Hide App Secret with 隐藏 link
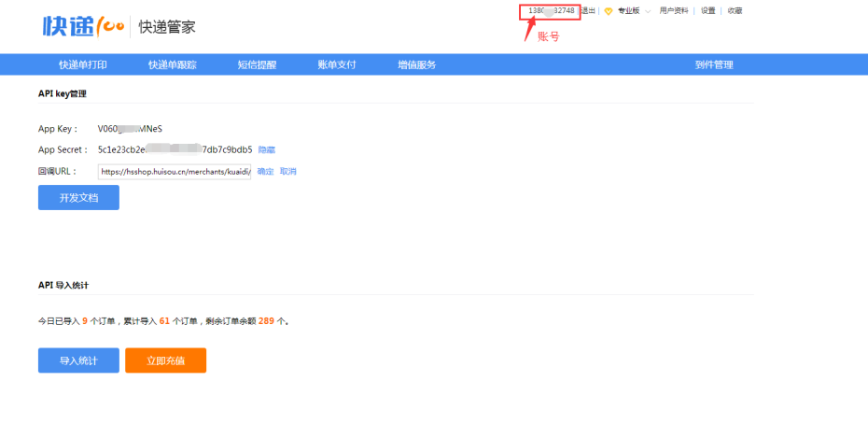Screen dimensions: 868x438 pos(267,149)
